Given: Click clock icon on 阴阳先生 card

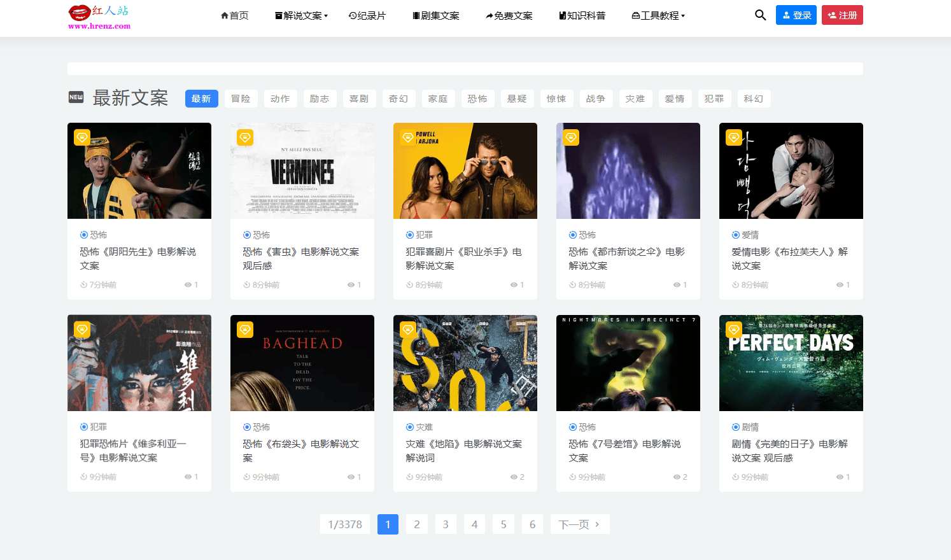Looking at the screenshot, I should (83, 285).
